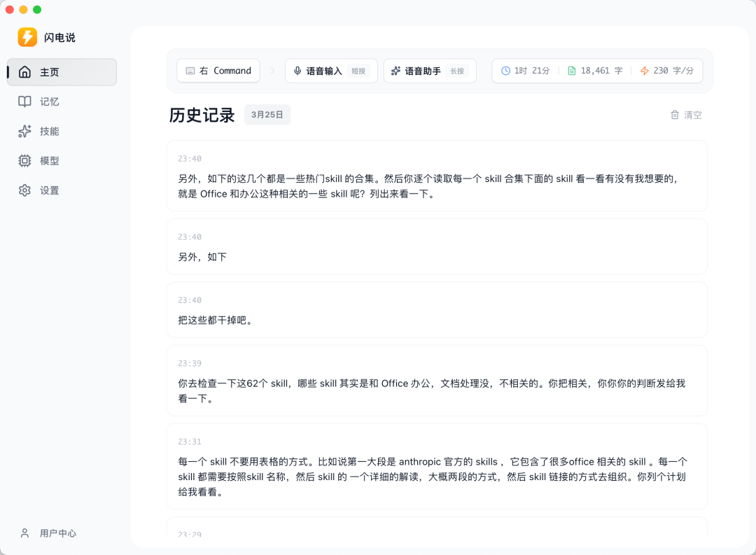This screenshot has height=555, width=756.
Task: Open 记忆 via the book icon
Action: pyautogui.click(x=24, y=101)
